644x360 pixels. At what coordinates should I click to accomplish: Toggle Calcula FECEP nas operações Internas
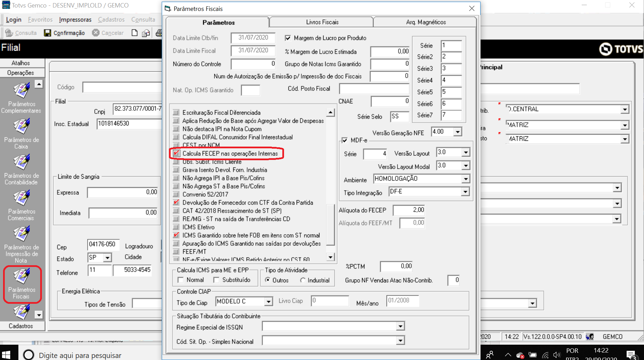176,153
